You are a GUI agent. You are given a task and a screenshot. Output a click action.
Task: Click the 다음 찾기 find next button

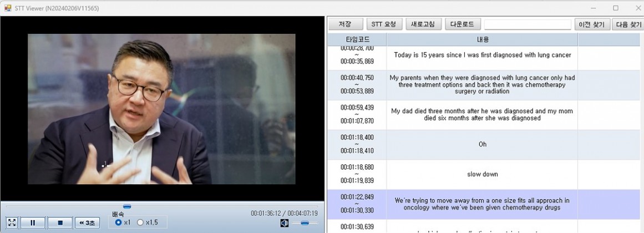[x=628, y=24]
